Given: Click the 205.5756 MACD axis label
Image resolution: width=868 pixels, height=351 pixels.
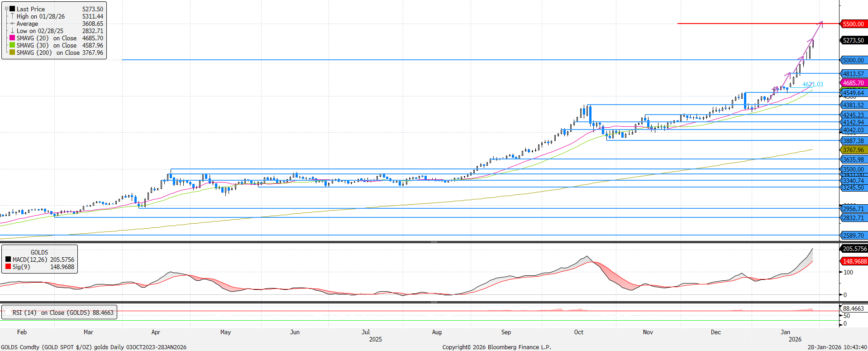Looking at the screenshot, I should coord(854,249).
